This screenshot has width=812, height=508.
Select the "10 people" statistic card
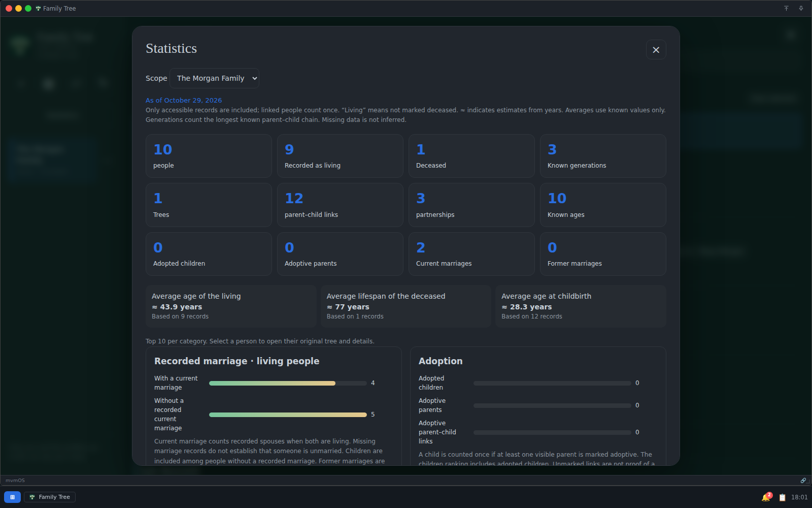coord(209,156)
